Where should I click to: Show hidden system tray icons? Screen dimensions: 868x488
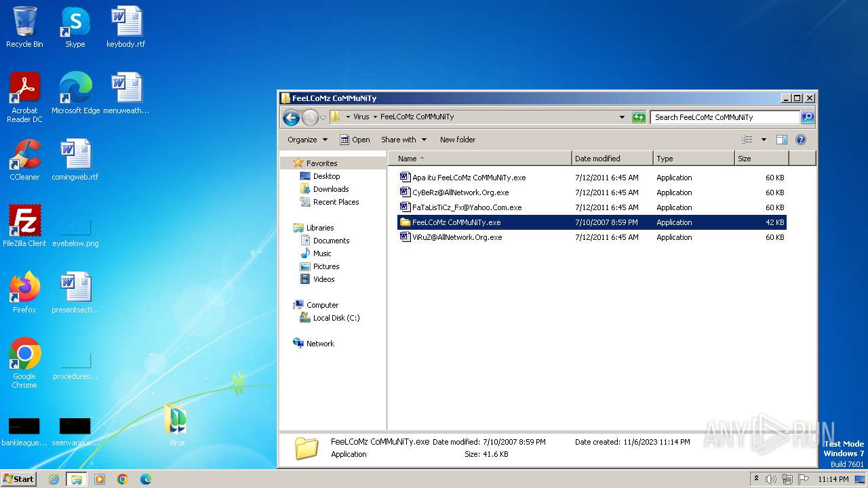[756, 479]
